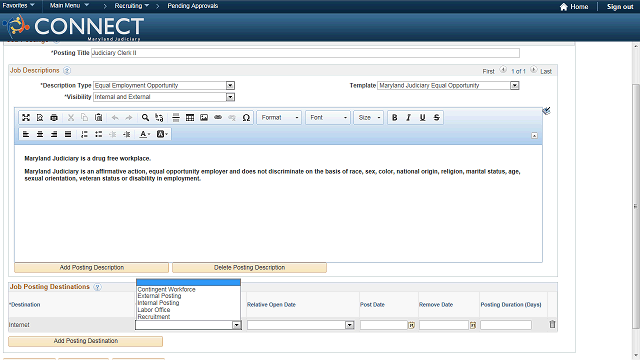Viewport: 640px width, 360px height.
Task: Expand the Font dropdown
Action: click(x=328, y=118)
